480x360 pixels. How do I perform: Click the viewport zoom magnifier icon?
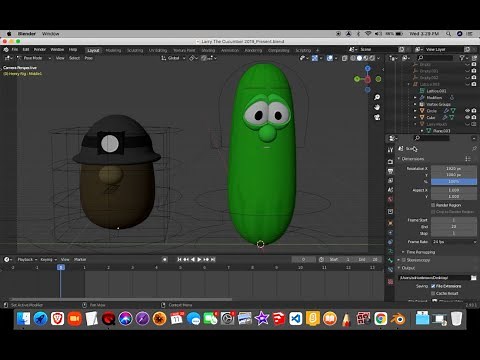[x=377, y=97]
